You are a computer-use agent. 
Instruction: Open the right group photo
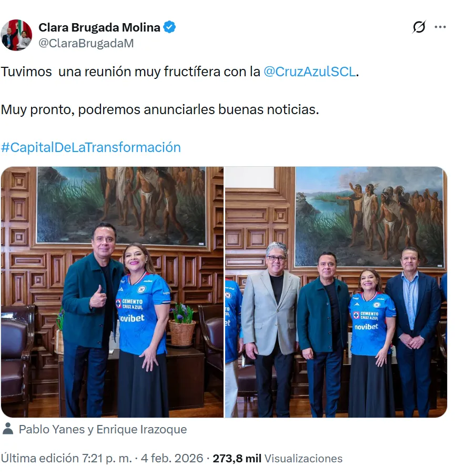click(336, 292)
